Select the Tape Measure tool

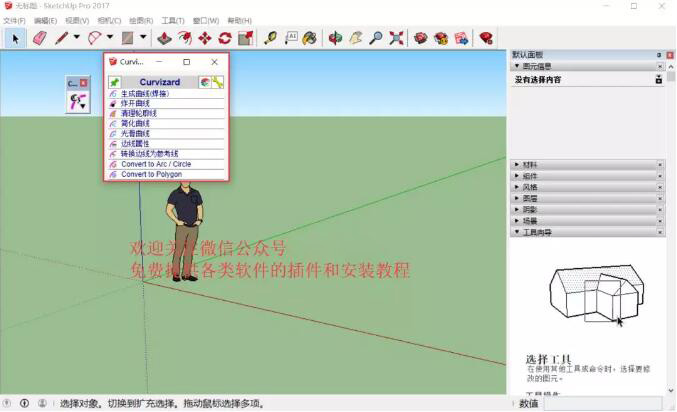pos(270,38)
